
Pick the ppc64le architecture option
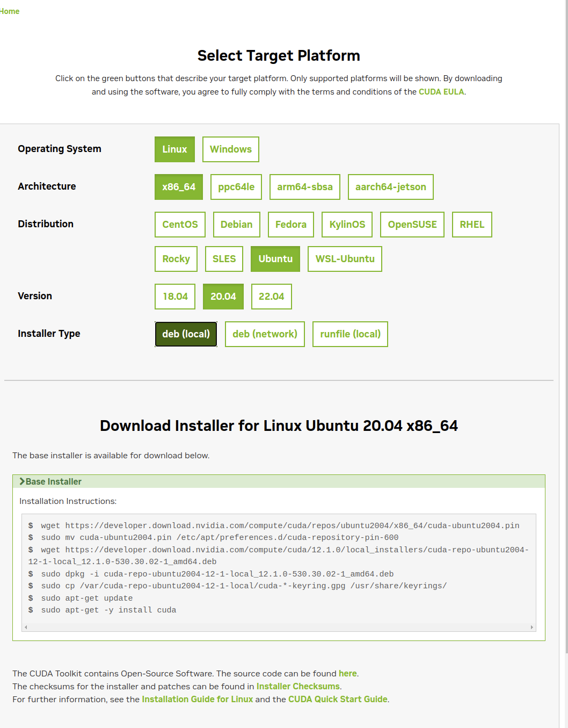pyautogui.click(x=236, y=187)
